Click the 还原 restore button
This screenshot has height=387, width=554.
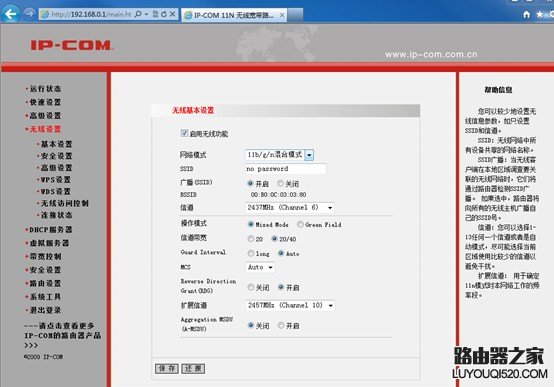193,369
